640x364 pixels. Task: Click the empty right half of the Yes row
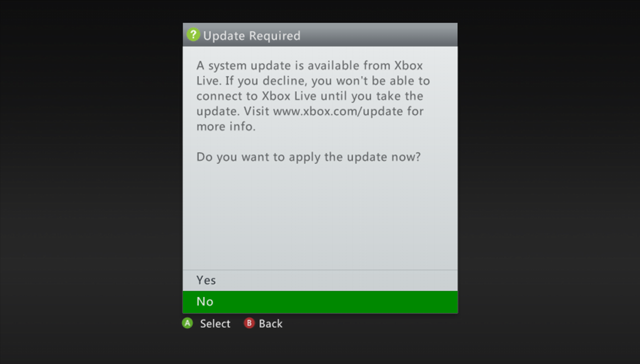click(389, 280)
